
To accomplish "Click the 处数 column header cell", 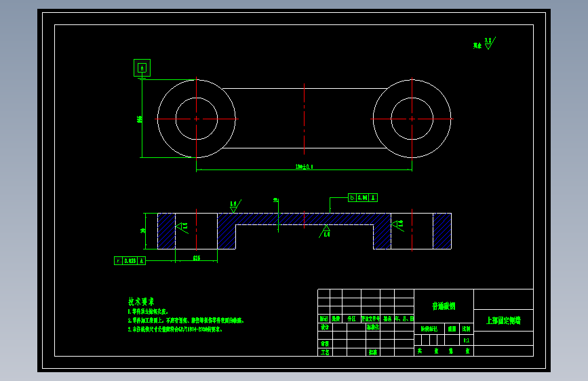I will click(336, 319).
